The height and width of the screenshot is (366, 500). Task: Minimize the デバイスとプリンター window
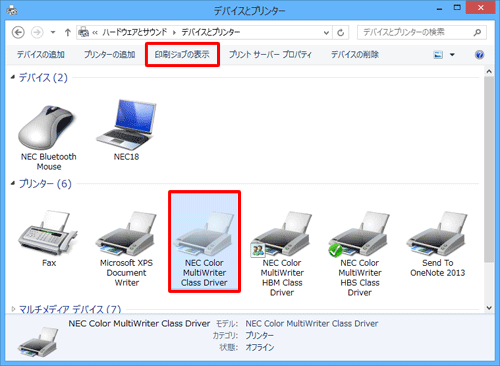[x=440, y=8]
